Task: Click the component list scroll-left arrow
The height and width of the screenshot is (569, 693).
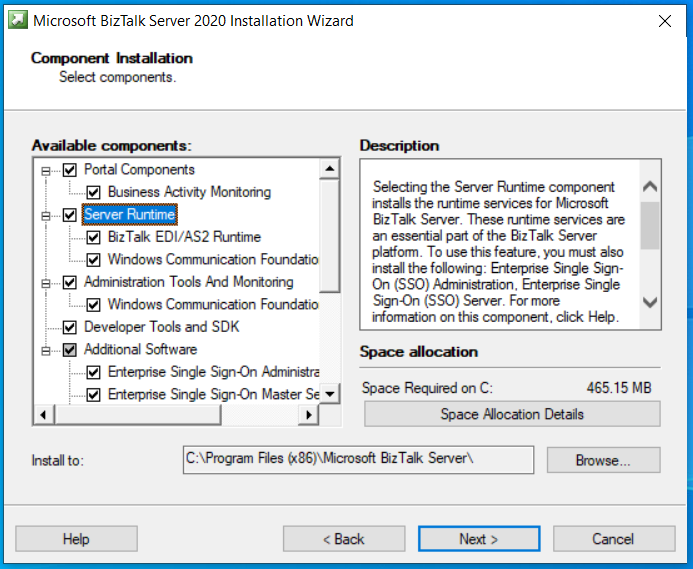Action: point(43,415)
